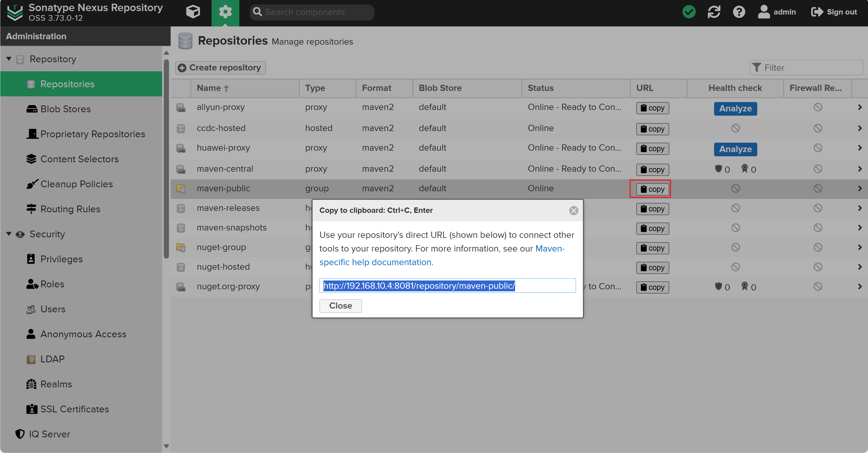Copy URL for maven-central repository

652,169
